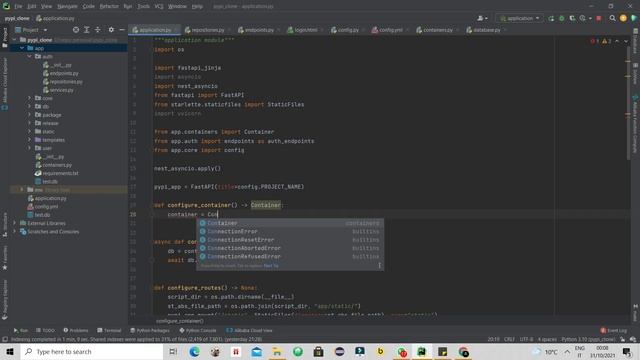Click the expand all icon in Project panel
This screenshot has width=640, height=360.
[x=87, y=30]
